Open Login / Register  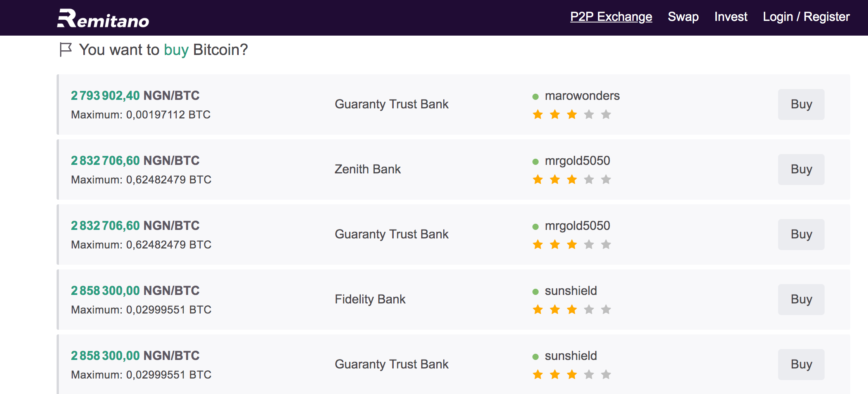806,17
